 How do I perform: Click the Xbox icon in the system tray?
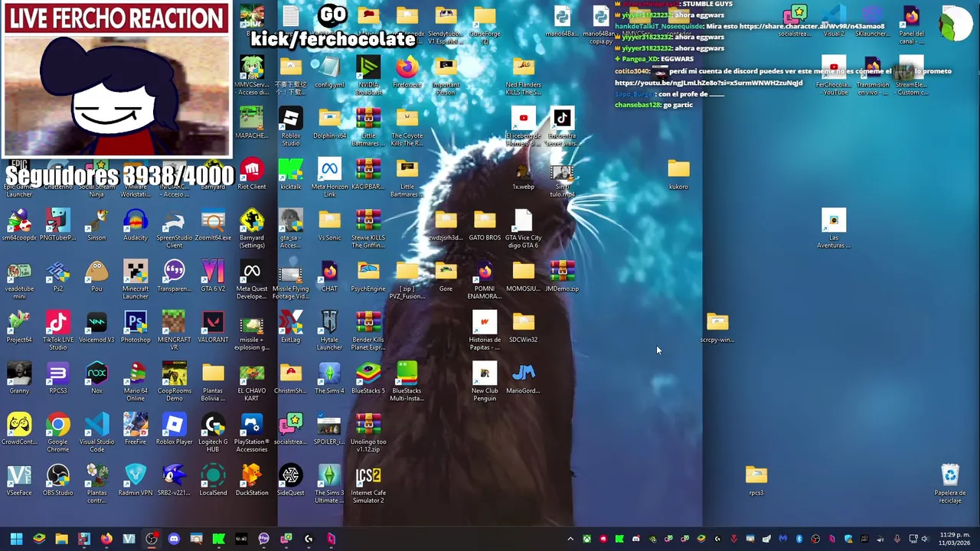(586, 539)
